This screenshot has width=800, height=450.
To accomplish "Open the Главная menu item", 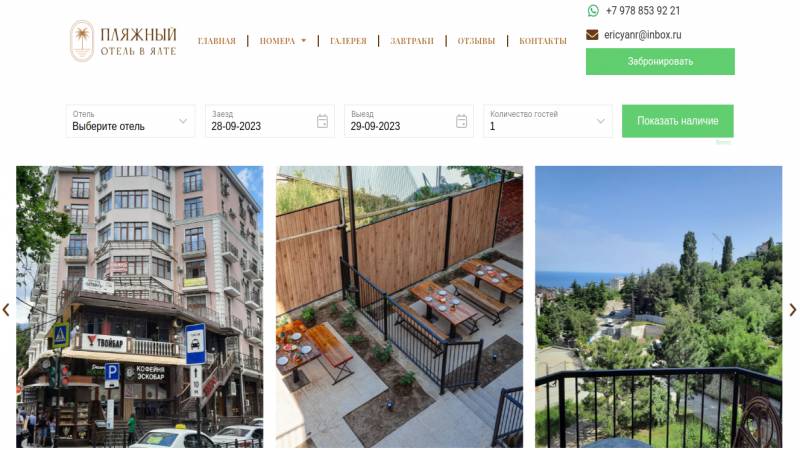I will point(217,41).
